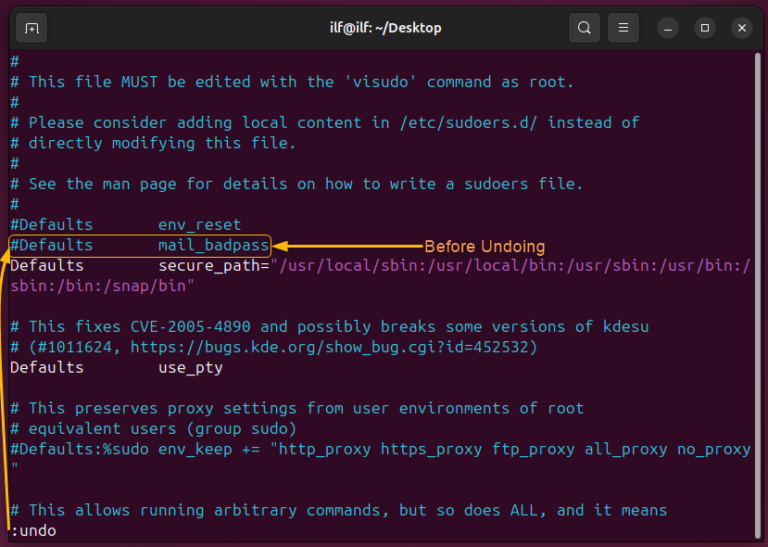Viewport: 768px width, 547px height.
Task: Place cursor on highlighted mail_badpass text
Action: coord(213,245)
